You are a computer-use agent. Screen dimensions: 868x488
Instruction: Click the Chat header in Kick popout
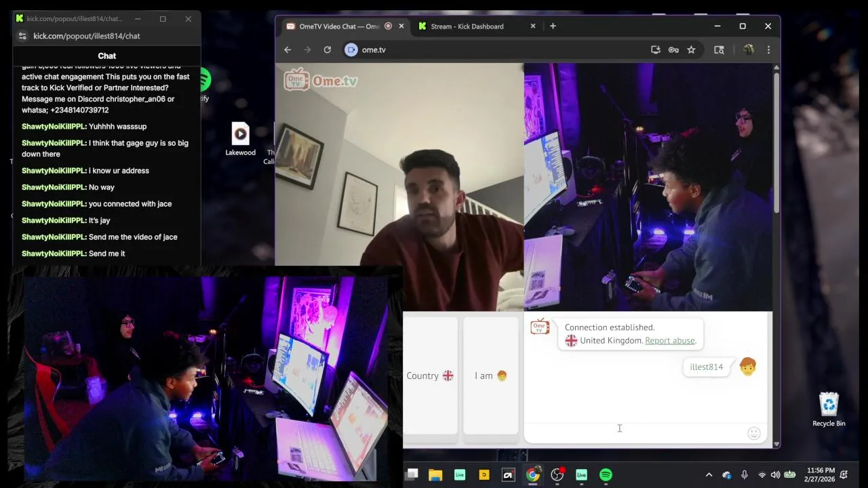tap(106, 56)
